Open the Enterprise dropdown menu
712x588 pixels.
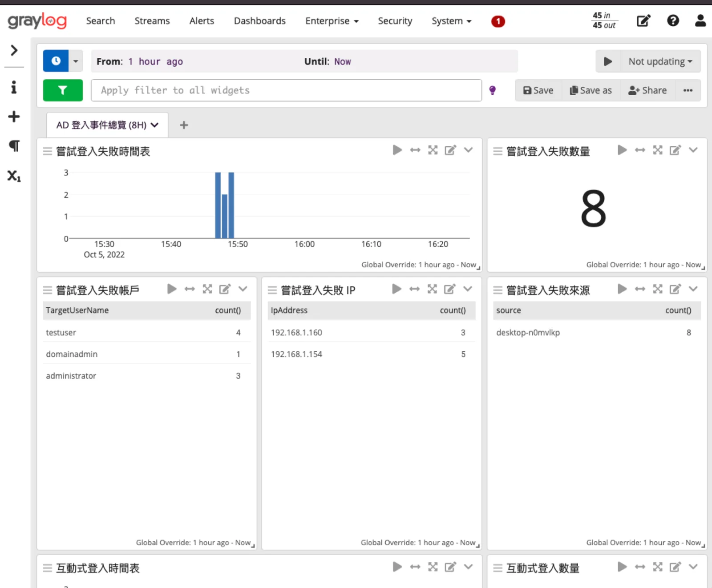tap(332, 21)
